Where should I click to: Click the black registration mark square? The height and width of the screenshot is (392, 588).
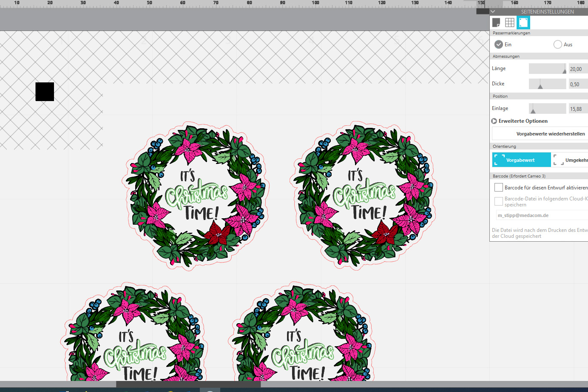[x=45, y=92]
